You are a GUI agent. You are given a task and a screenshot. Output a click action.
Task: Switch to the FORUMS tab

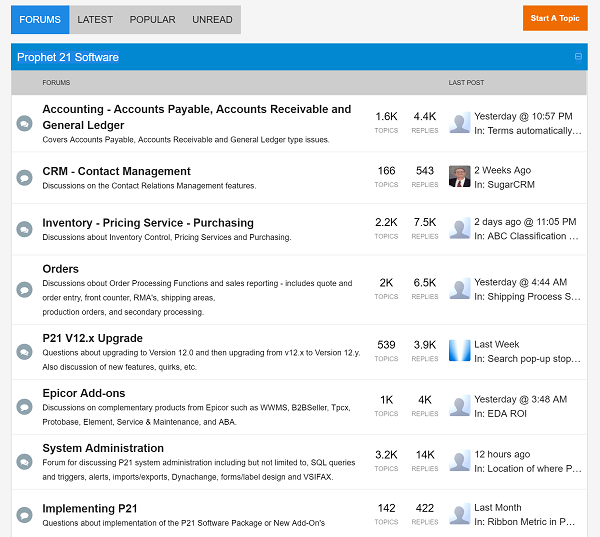click(40, 20)
